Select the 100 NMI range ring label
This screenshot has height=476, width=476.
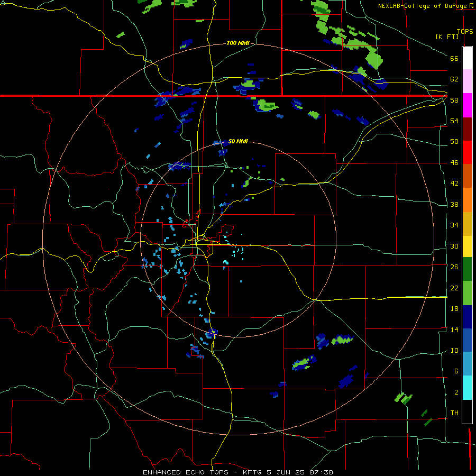pos(238,43)
